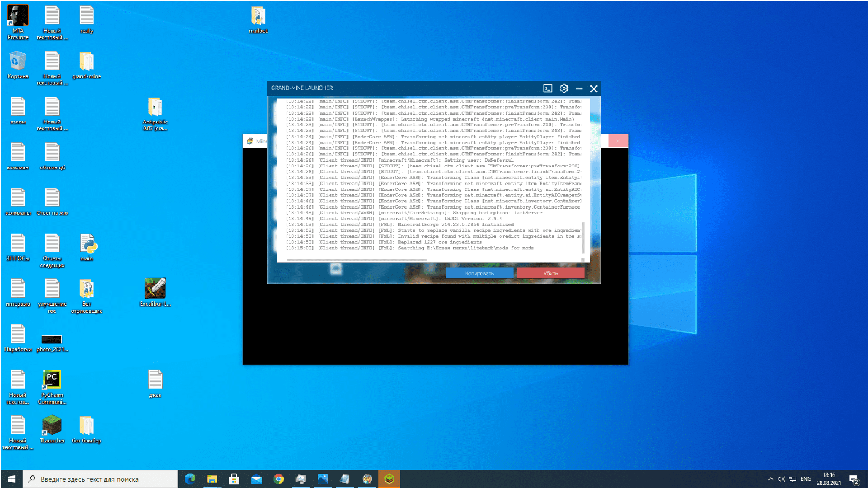
Task: Launch the TLauncher shortcut
Action: pos(52,430)
